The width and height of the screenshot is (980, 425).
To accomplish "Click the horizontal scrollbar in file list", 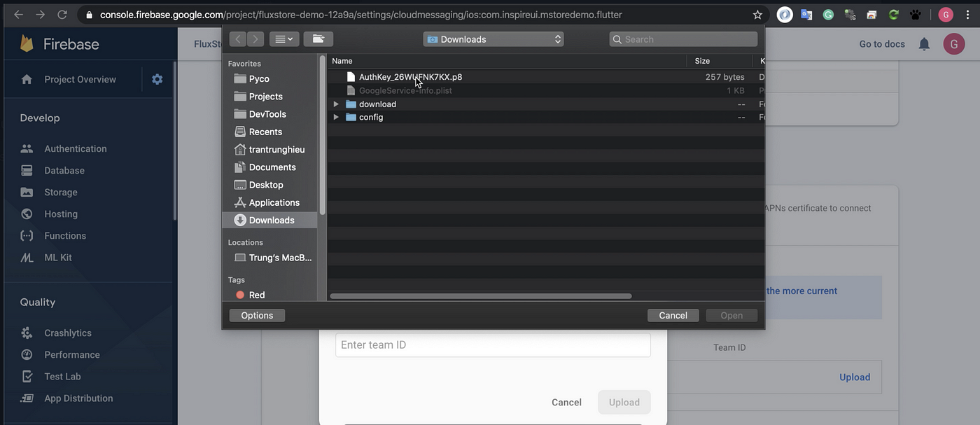I will tap(481, 296).
